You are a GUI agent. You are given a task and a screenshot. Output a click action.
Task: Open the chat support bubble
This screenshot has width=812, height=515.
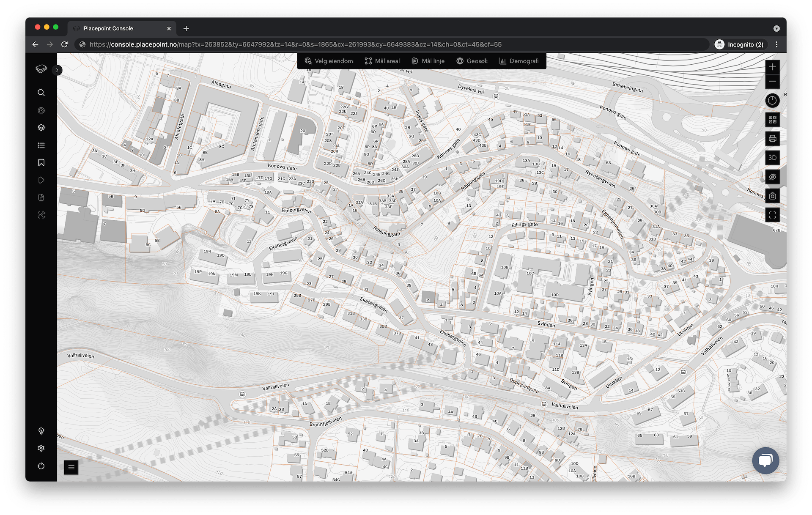coord(765,460)
